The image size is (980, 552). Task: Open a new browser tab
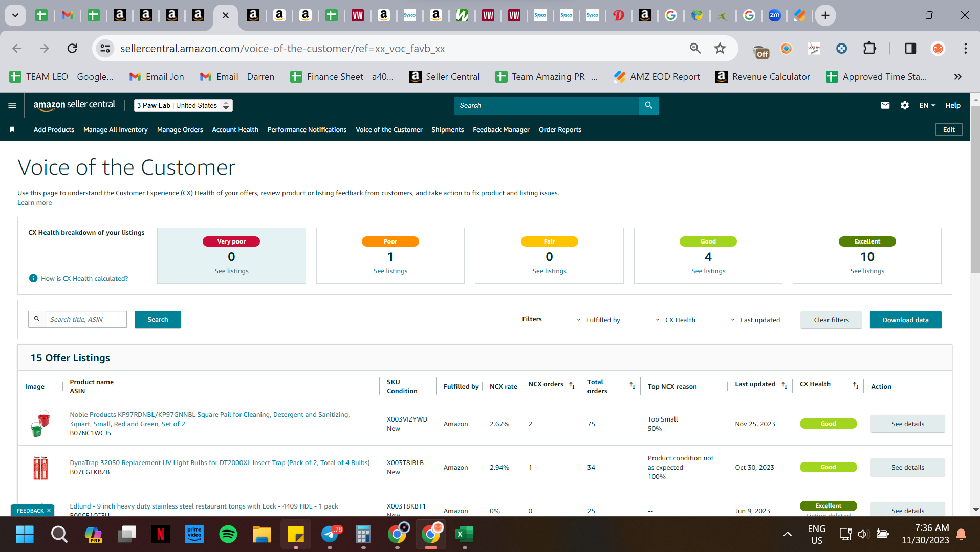pos(825,15)
